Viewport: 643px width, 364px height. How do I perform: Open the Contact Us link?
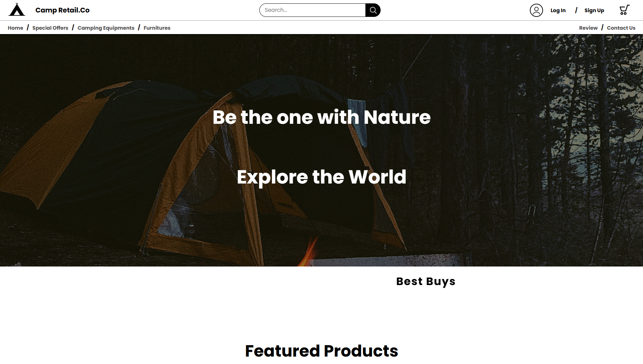click(x=621, y=28)
